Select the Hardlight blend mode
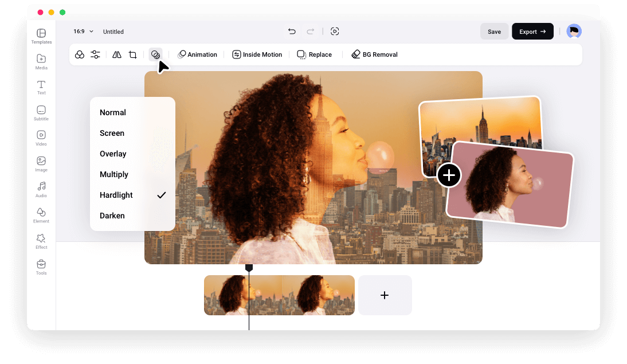This screenshot has height=364, width=627. pos(116,195)
